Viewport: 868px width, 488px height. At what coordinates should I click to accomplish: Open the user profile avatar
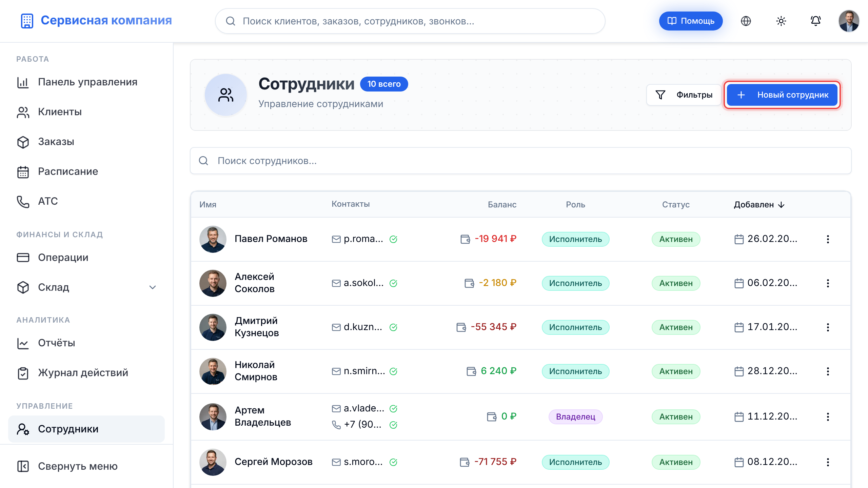(849, 21)
